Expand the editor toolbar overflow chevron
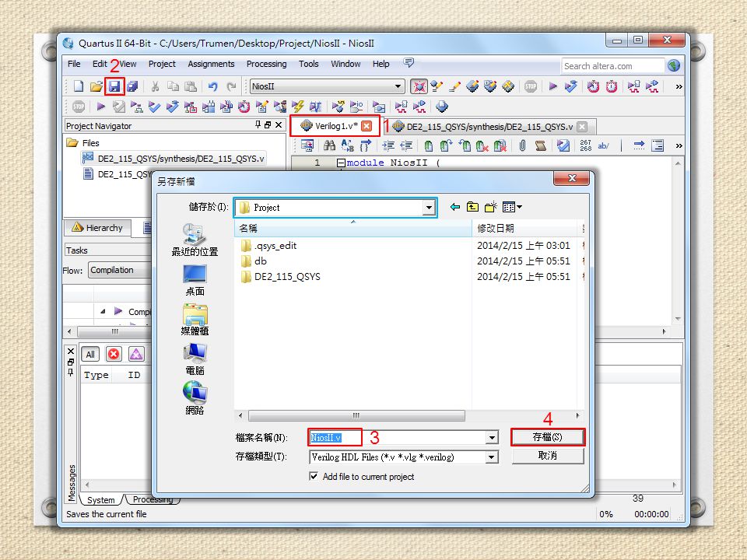The width and height of the screenshot is (747, 560). click(679, 145)
